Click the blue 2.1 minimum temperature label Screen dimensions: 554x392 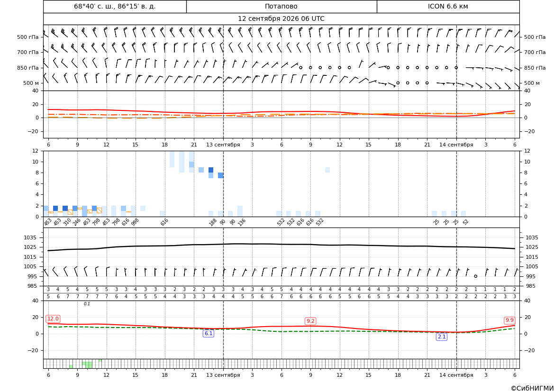click(442, 337)
